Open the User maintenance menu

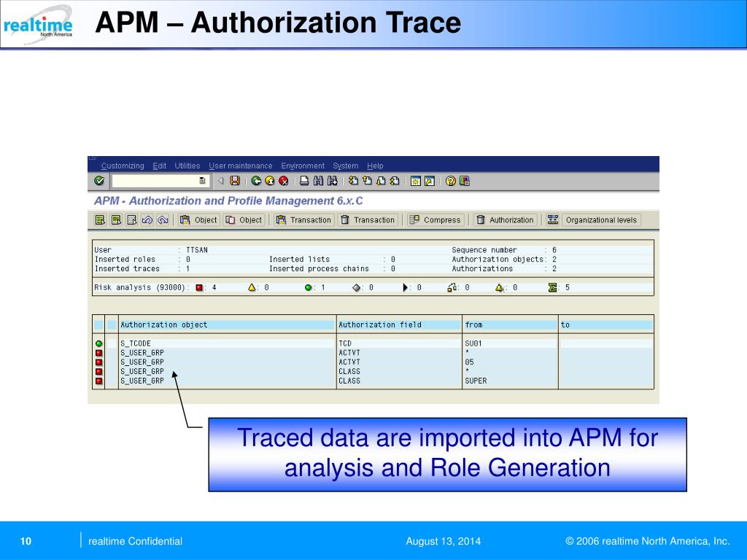point(241,166)
